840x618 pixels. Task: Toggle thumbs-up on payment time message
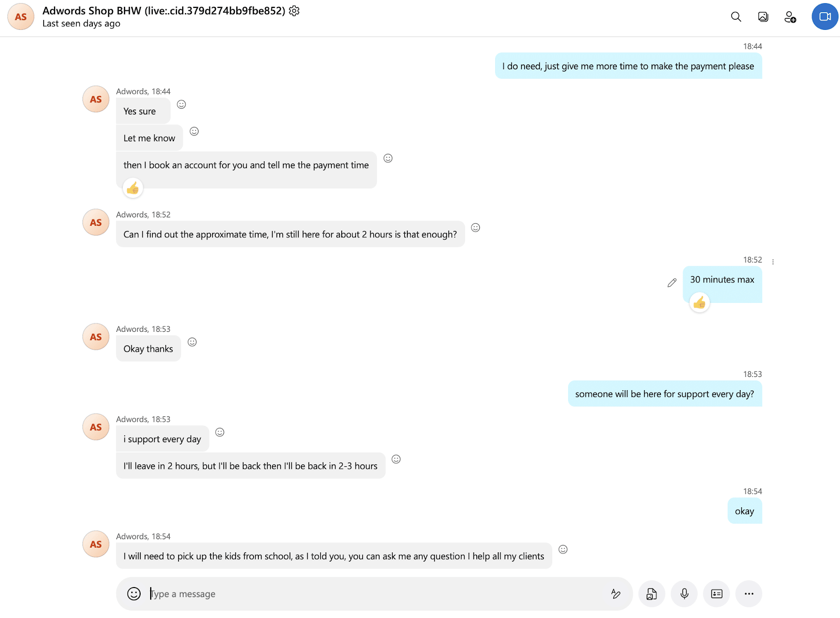point(133,187)
